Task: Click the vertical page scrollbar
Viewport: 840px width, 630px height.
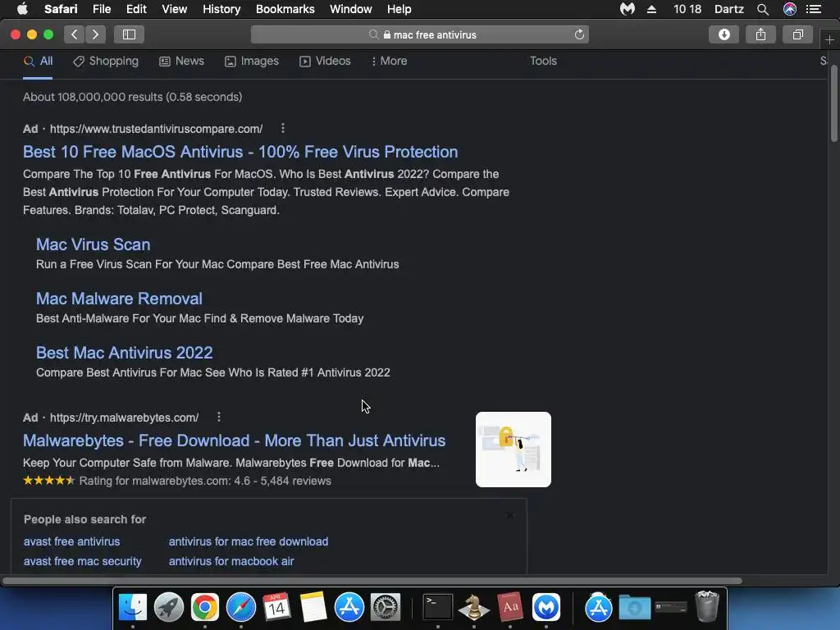Action: (x=834, y=103)
